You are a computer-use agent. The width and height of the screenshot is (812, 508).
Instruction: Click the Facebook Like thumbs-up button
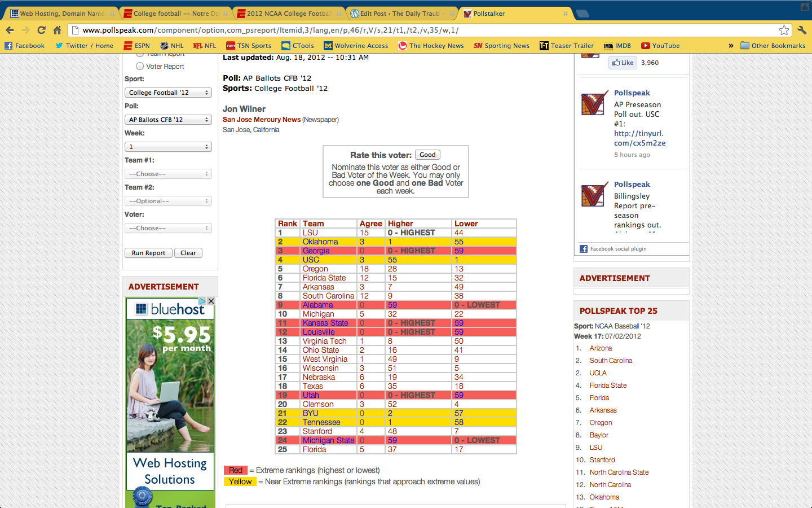623,63
